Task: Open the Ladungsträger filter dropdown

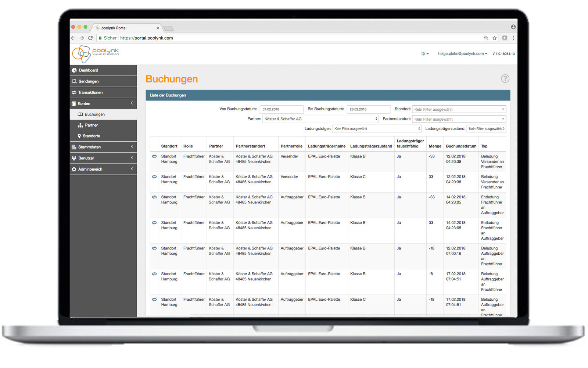Action: click(377, 129)
